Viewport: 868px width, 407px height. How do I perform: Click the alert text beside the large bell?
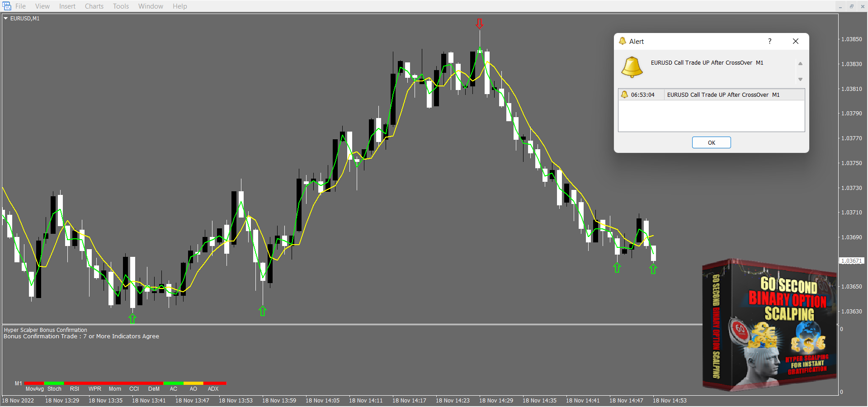point(707,63)
